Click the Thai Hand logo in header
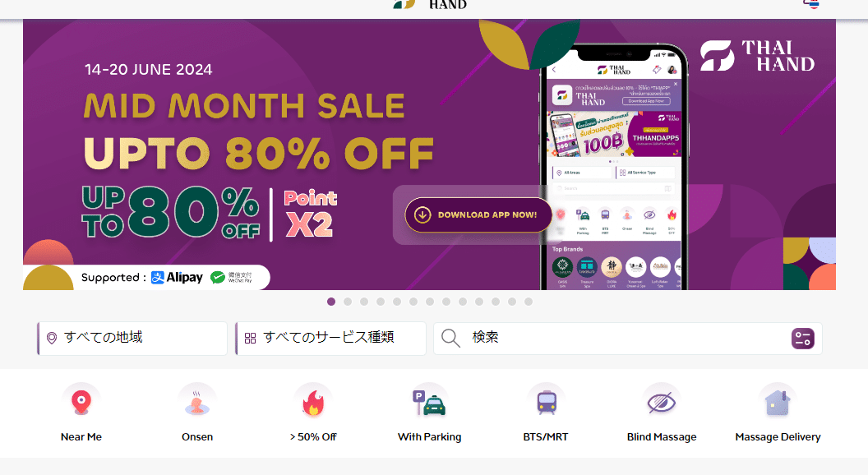Viewport: 868px width, 475px height. click(430, 4)
